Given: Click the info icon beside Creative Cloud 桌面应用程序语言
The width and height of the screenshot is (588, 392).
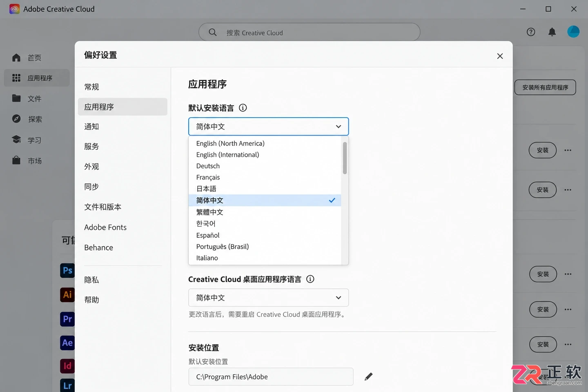Looking at the screenshot, I should 310,279.
